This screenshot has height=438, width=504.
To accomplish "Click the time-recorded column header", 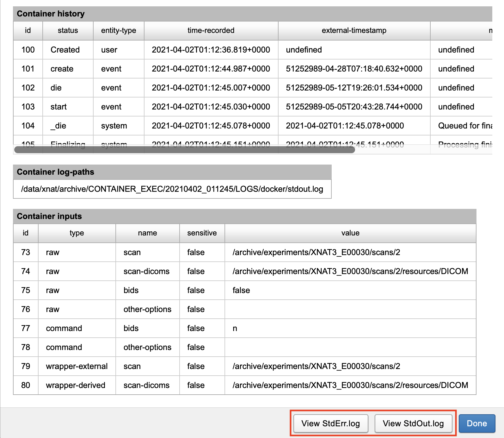I will click(x=211, y=30).
